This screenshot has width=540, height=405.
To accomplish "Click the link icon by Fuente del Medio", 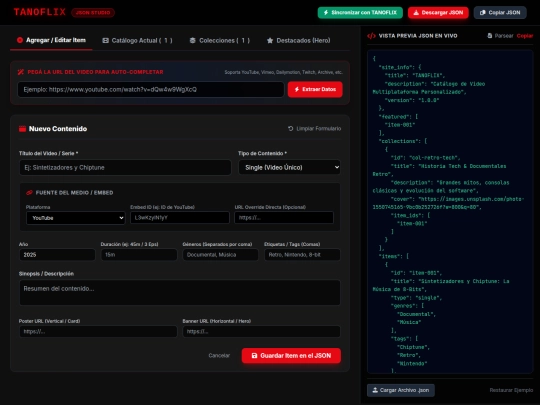I will (30, 193).
